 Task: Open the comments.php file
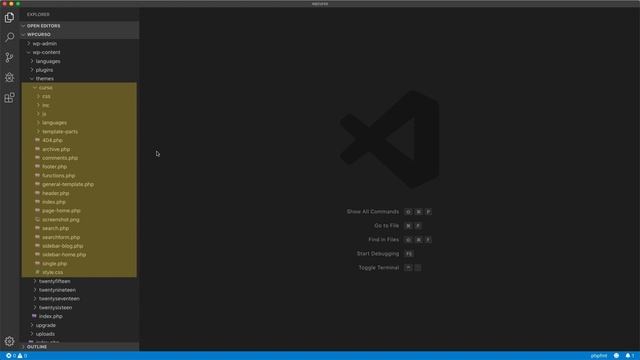pos(80,158)
